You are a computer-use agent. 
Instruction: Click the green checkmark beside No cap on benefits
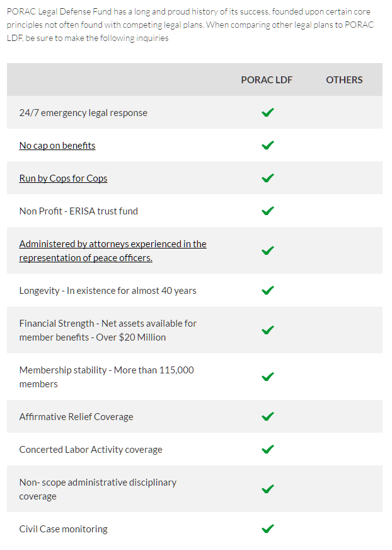(x=268, y=146)
